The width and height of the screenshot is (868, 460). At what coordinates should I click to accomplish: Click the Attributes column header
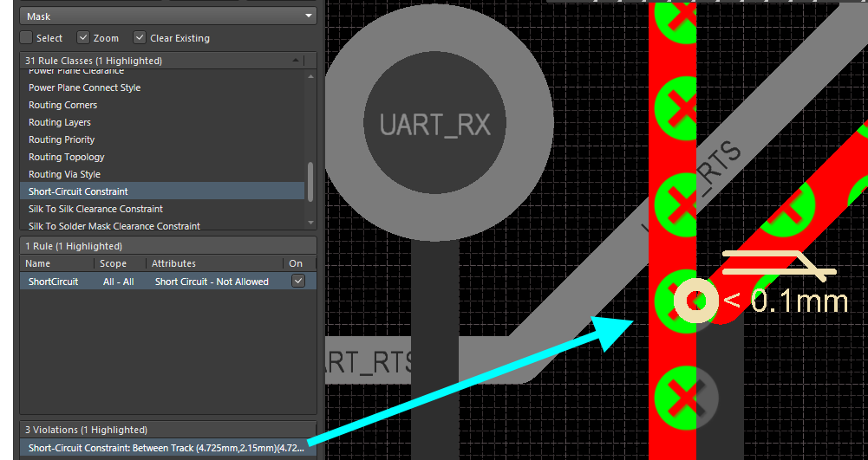pyautogui.click(x=173, y=263)
